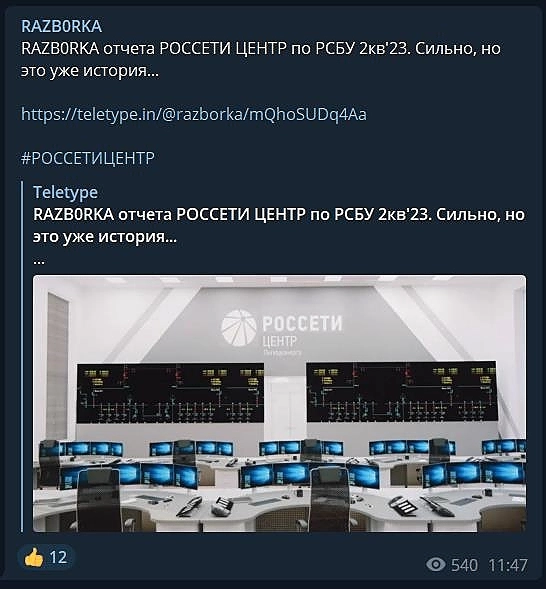Toggle the thumbs-up reaction with 12 likes
The width and height of the screenshot is (546, 589).
point(46,557)
